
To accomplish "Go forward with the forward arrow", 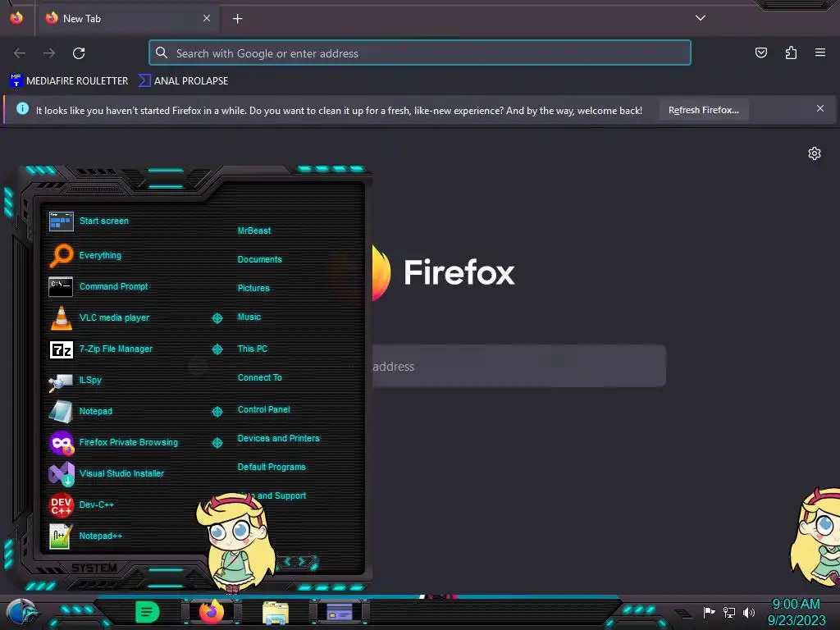I will click(x=49, y=53).
